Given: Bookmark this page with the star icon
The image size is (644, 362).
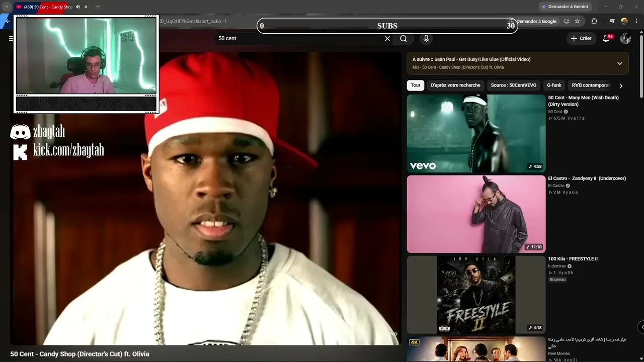Looking at the screenshot, I should [577, 21].
